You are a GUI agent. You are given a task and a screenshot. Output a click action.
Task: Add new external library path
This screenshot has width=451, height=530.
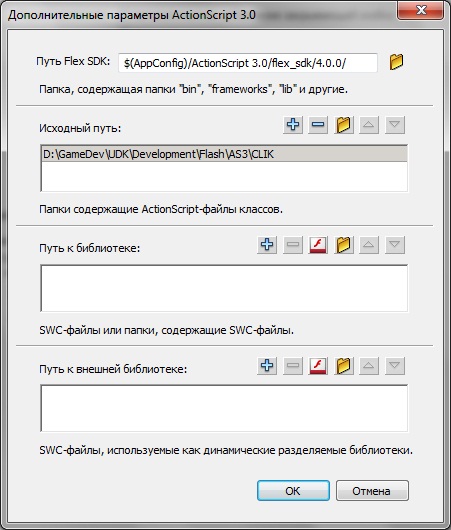(x=267, y=366)
